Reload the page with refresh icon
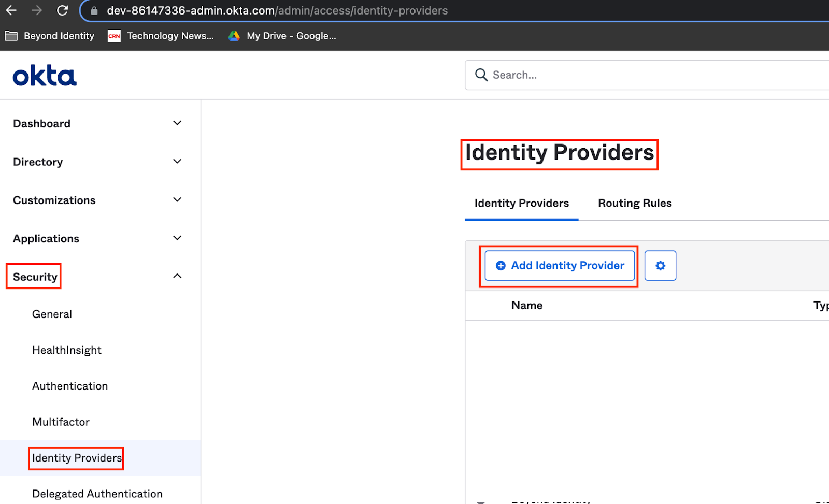Screen dimensions: 829x504 click(62, 10)
